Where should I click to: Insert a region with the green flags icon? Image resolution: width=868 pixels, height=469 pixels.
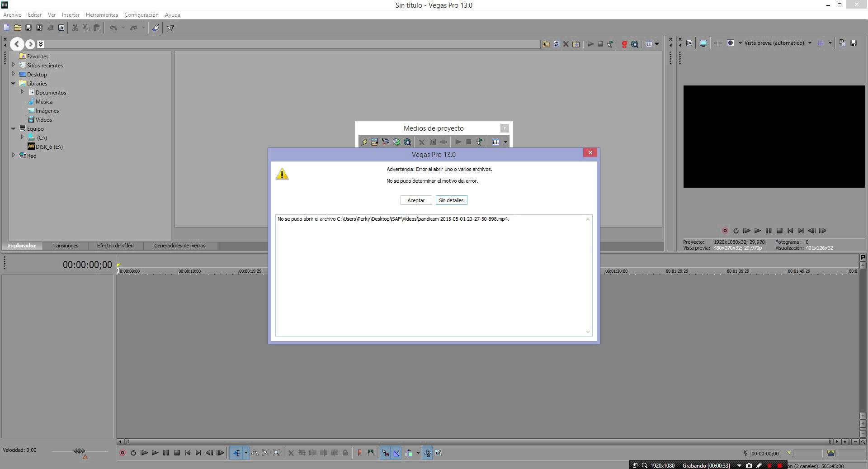[x=371, y=453]
